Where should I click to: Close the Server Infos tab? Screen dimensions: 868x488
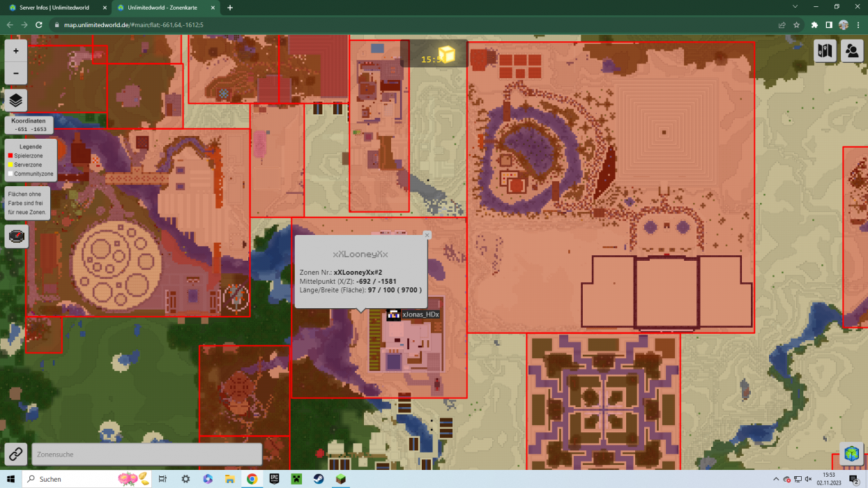(x=103, y=8)
